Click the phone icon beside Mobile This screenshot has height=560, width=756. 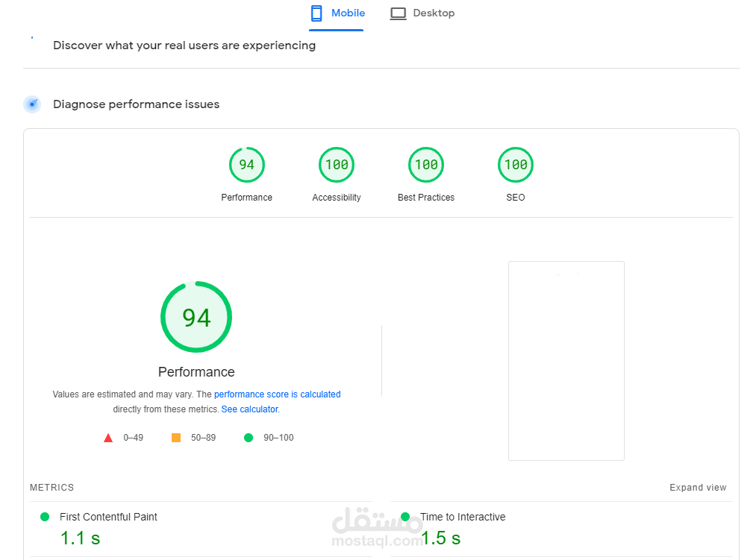(x=316, y=13)
